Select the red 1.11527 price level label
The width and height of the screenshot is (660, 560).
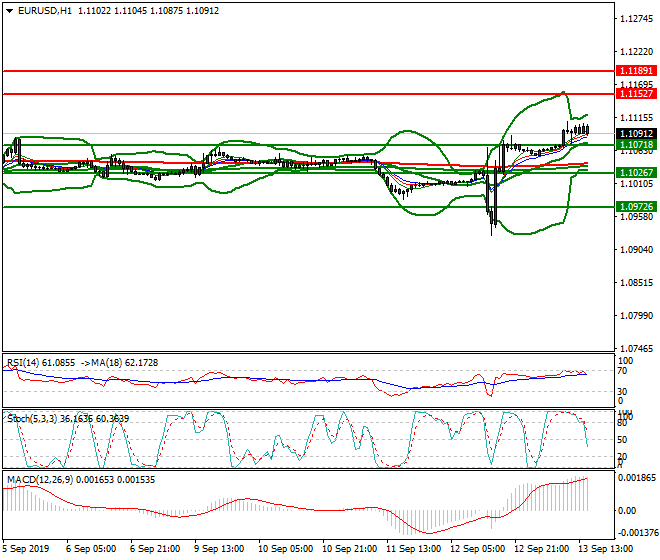[x=636, y=93]
